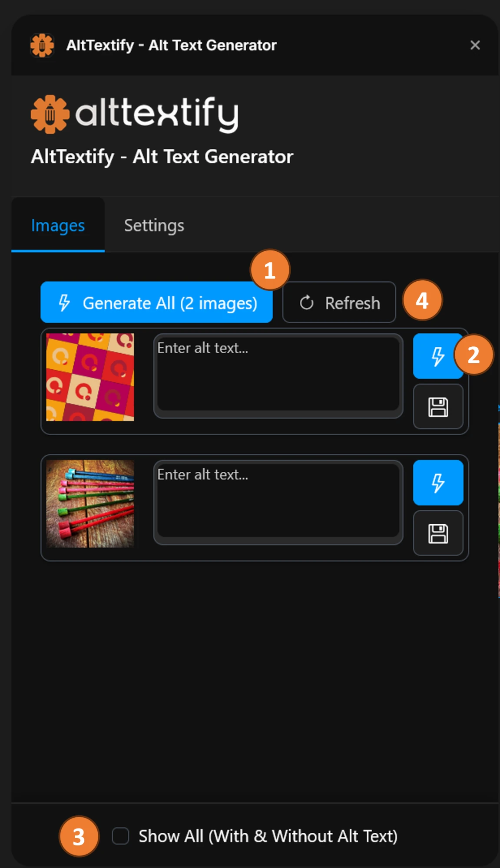The height and width of the screenshot is (868, 500).
Task: Click the alt text field for the needles image
Action: pyautogui.click(x=278, y=501)
